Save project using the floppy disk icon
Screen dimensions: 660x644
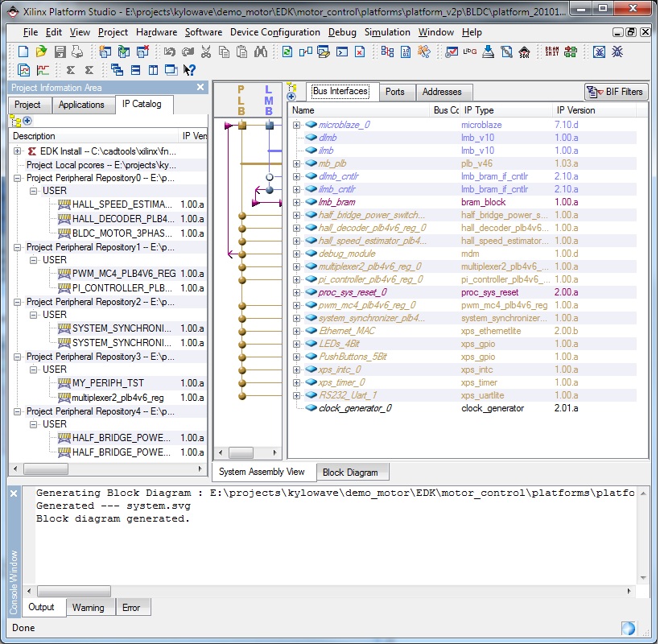coord(60,52)
